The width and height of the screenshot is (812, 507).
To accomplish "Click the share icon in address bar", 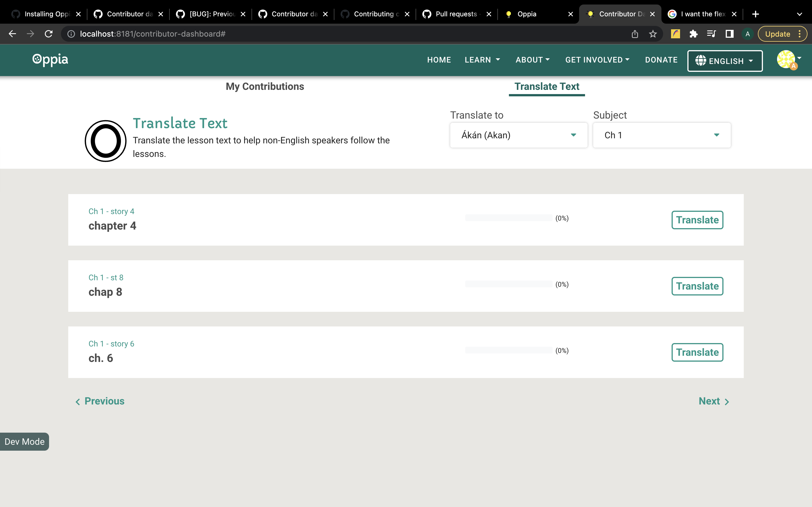I will (x=634, y=34).
